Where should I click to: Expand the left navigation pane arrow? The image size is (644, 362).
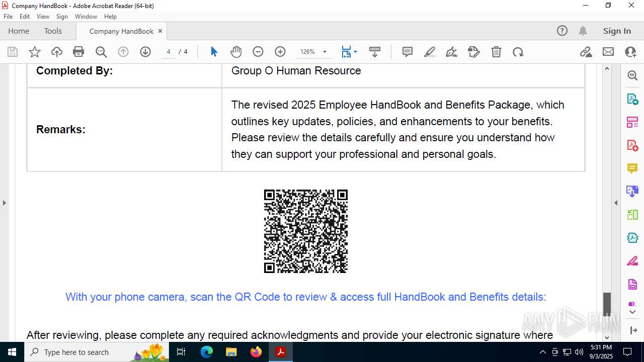5,203
